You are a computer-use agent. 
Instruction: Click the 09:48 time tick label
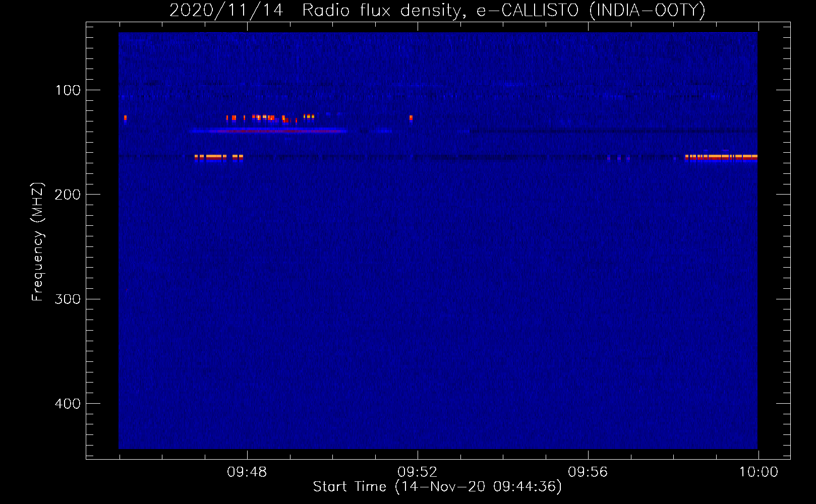247,472
